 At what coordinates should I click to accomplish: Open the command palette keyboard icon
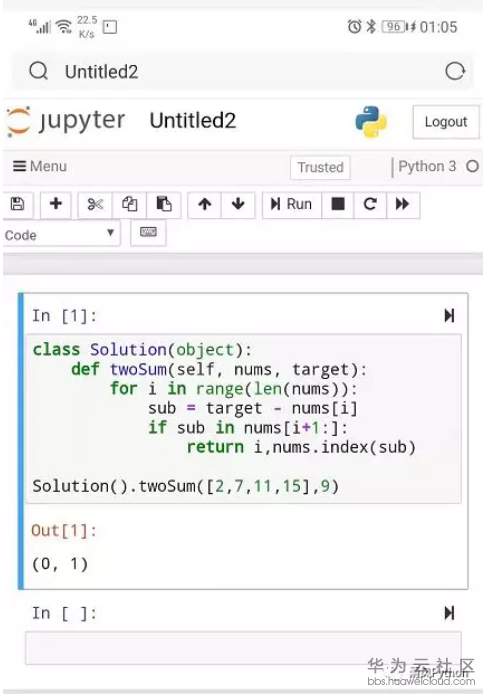148,233
